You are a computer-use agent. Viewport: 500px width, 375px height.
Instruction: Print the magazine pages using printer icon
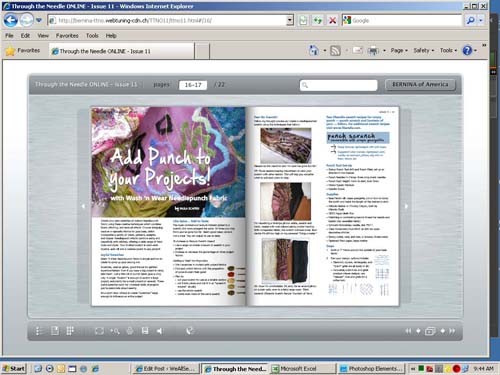coord(130,331)
